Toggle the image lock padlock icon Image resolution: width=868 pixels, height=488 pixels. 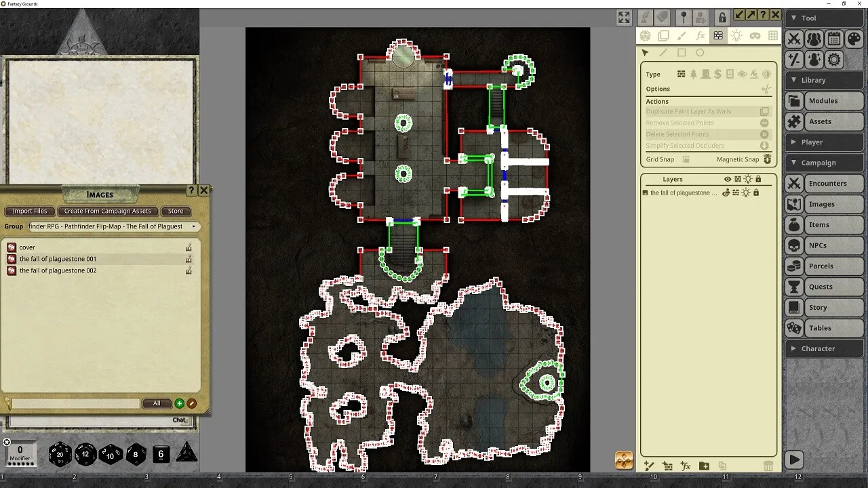(x=722, y=18)
